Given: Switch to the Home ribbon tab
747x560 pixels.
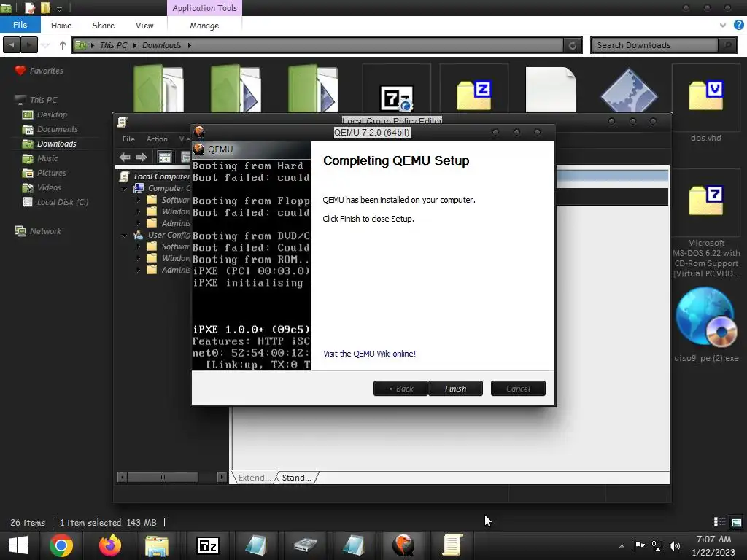Looking at the screenshot, I should coord(61,26).
